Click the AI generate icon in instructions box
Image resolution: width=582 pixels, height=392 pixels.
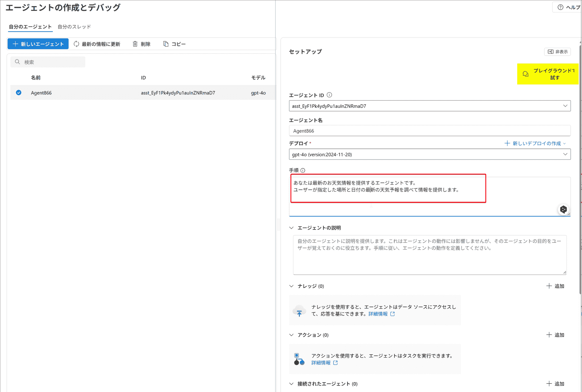coord(563,210)
